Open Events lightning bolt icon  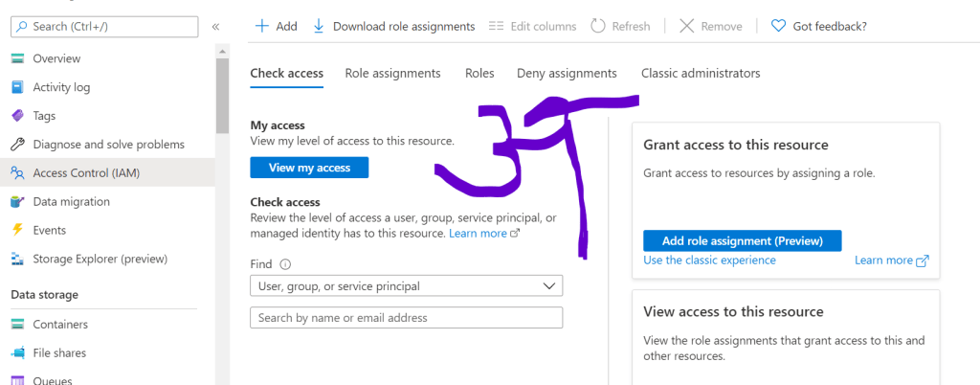[x=17, y=230]
